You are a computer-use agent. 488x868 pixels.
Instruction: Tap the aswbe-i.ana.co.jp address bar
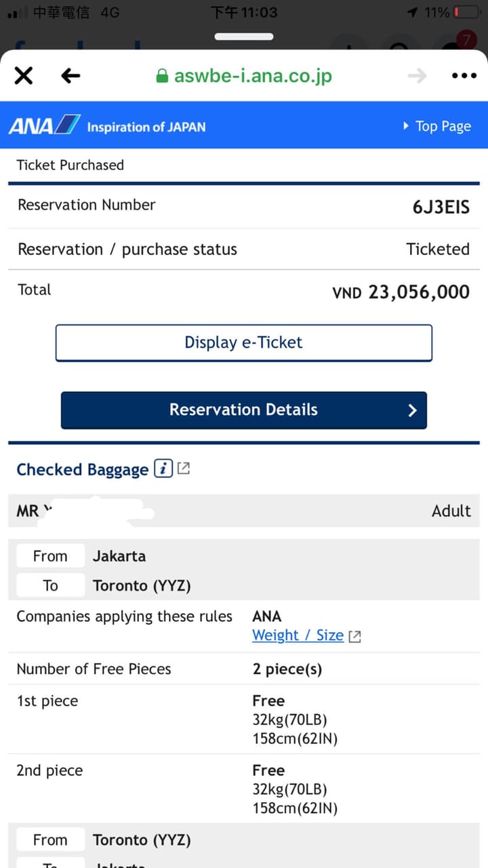click(253, 75)
